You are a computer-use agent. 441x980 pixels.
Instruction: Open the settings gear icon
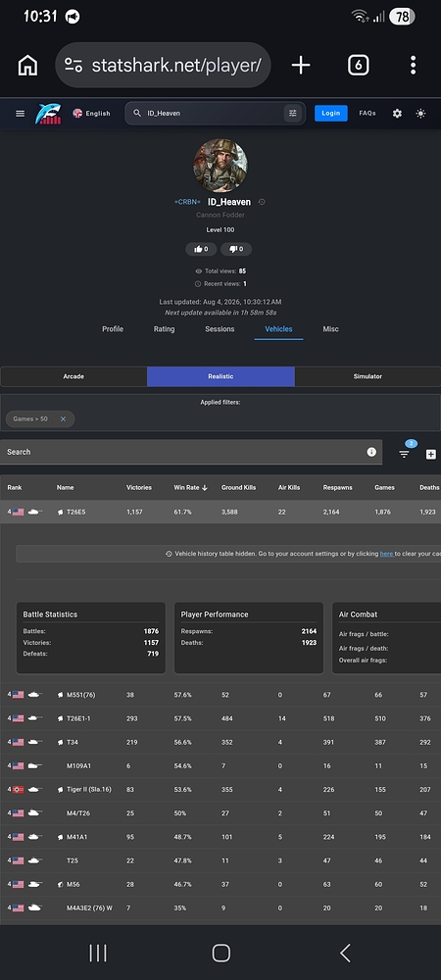pyautogui.click(x=397, y=113)
